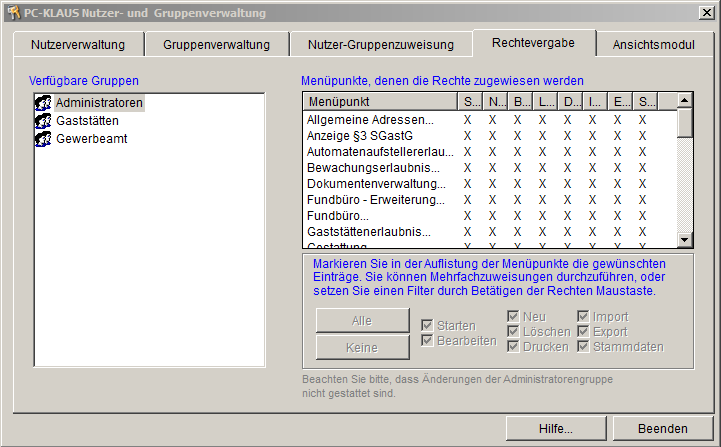Click the Administratoren group icon
Viewport: 721px width, 447px height.
[x=43, y=103]
